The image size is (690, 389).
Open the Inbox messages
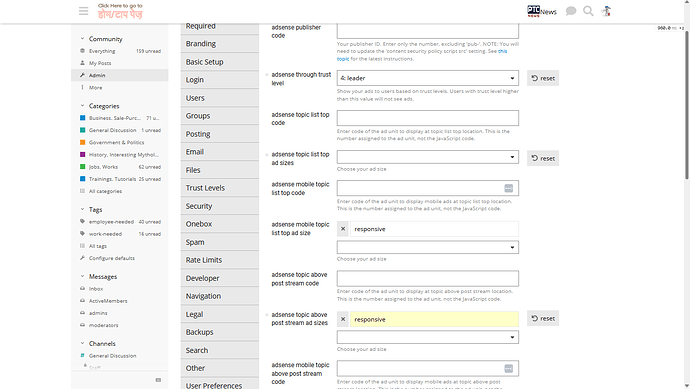tap(120, 289)
